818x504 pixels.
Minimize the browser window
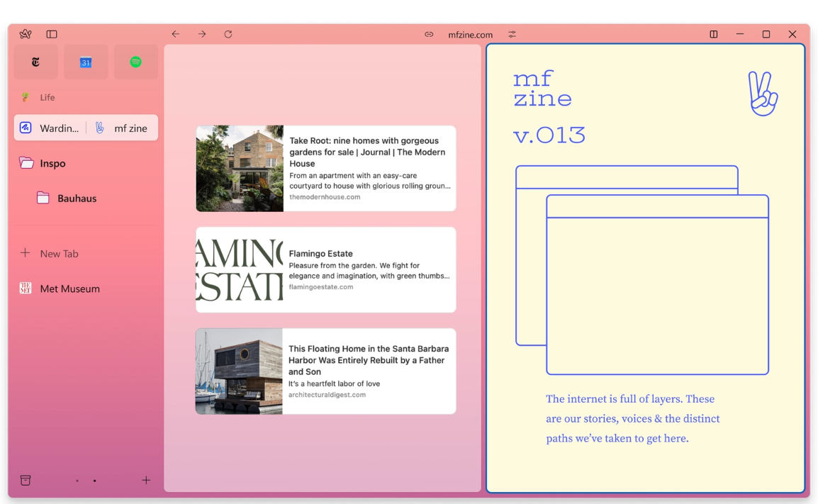(740, 35)
